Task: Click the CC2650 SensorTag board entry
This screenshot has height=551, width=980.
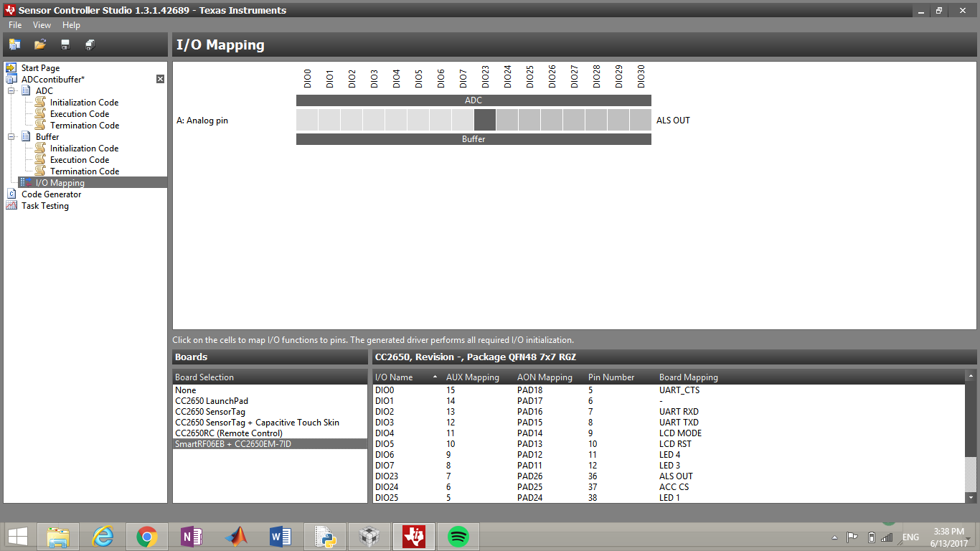Action: click(270, 412)
